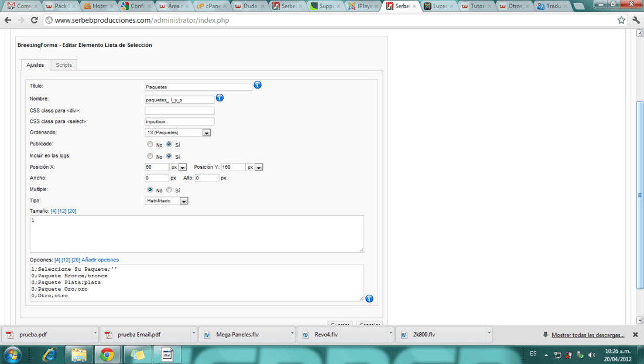
Task: Select Sí for Publicado
Action: pyautogui.click(x=169, y=144)
